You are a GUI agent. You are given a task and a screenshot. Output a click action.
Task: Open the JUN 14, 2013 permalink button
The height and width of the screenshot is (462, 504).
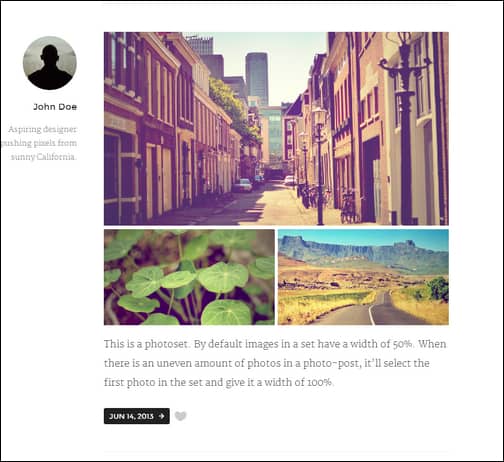(137, 416)
